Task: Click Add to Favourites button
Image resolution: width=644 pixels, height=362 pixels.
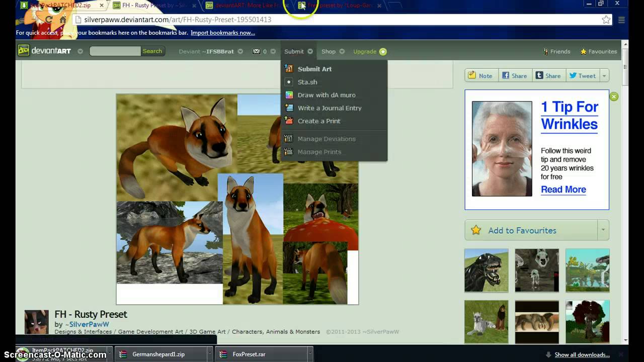Action: click(531, 230)
